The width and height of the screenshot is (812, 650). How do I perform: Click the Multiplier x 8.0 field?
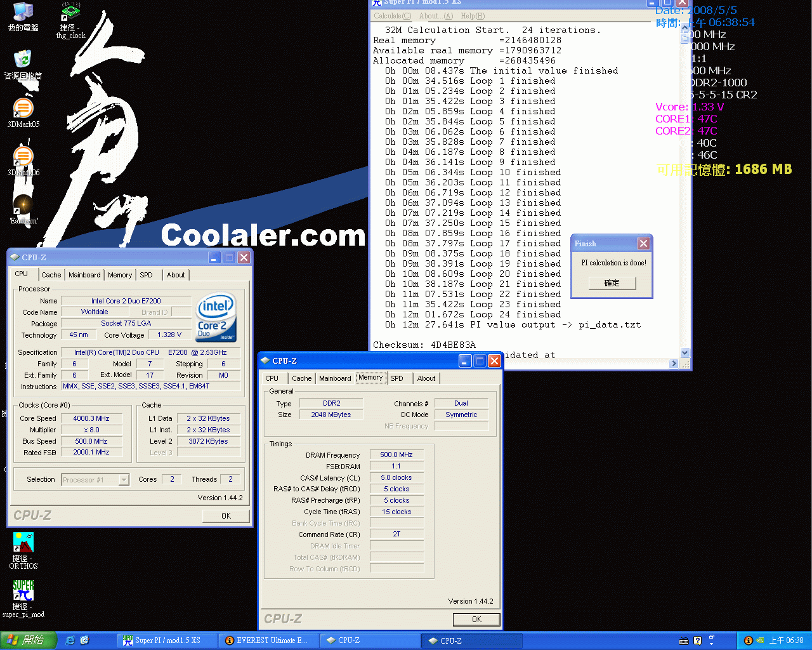[91, 430]
